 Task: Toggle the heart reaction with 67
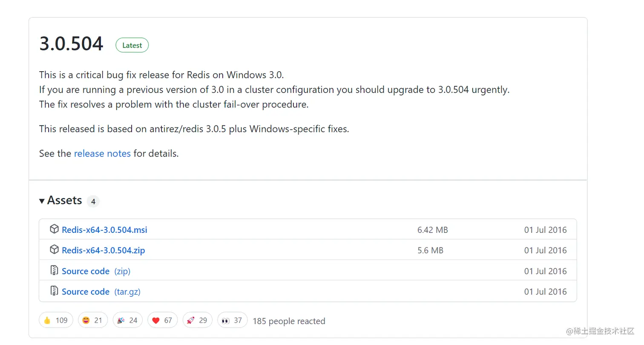click(162, 320)
